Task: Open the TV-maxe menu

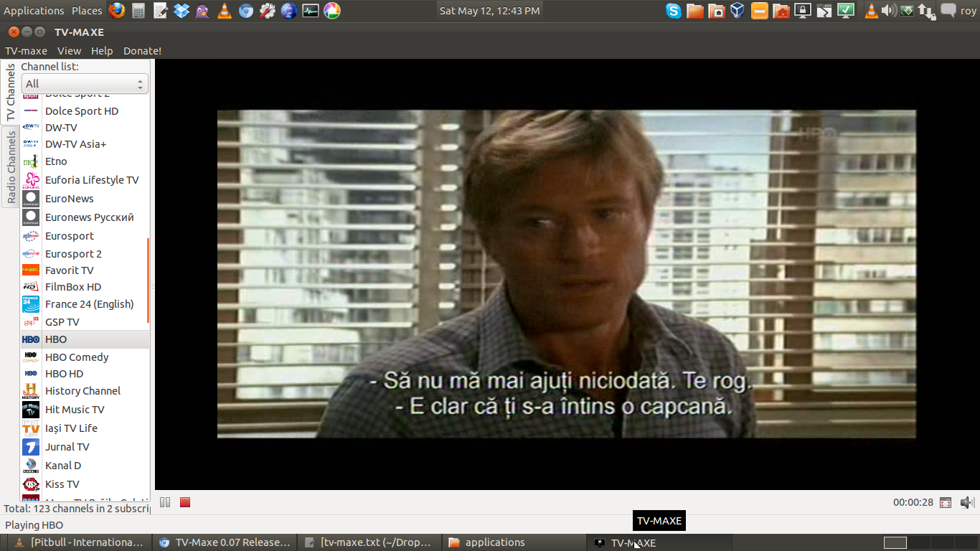Action: click(x=26, y=51)
